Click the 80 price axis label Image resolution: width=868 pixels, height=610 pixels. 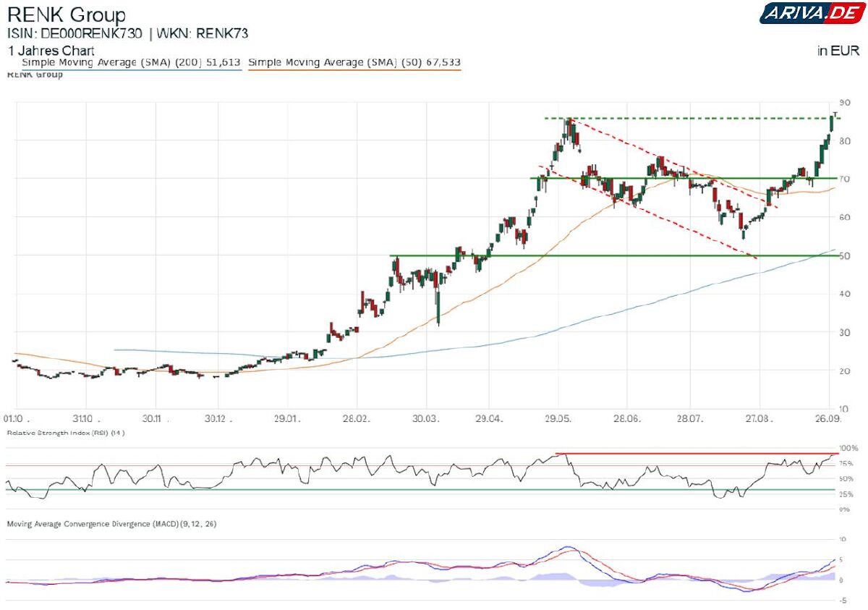point(844,140)
